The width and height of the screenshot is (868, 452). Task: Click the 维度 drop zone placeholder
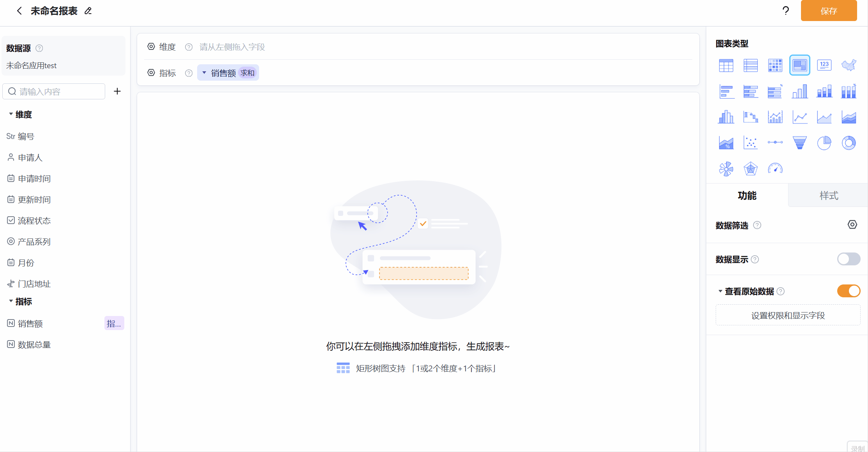[x=232, y=47]
